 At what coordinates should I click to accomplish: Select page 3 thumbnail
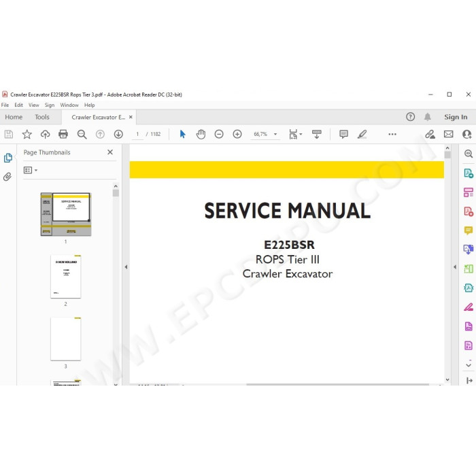[65, 339]
